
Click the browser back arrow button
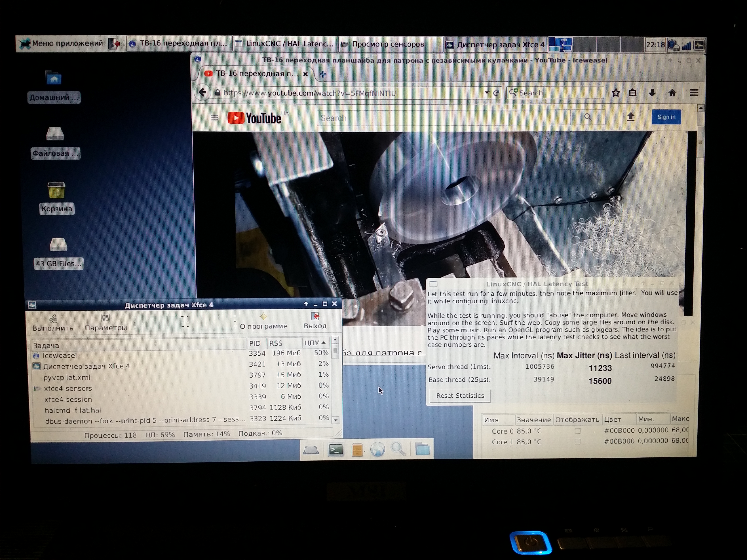point(203,92)
